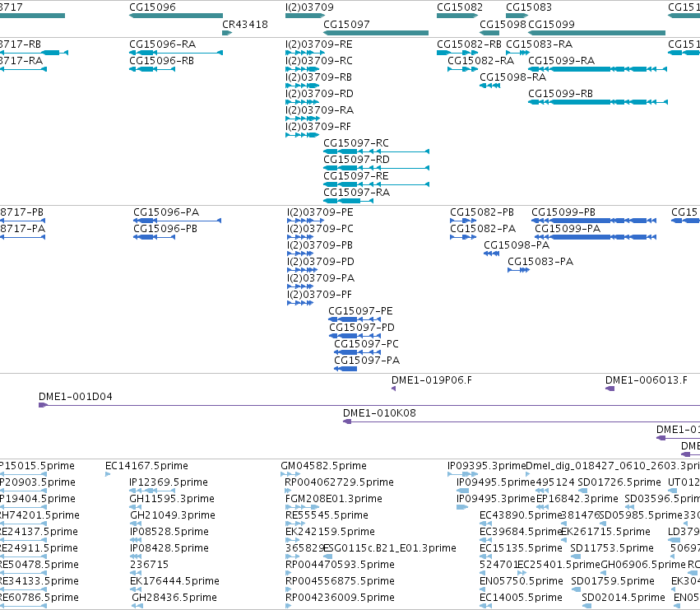700x610 pixels.
Task: Click BAC end DME1-006O13.F
Action: point(647,380)
